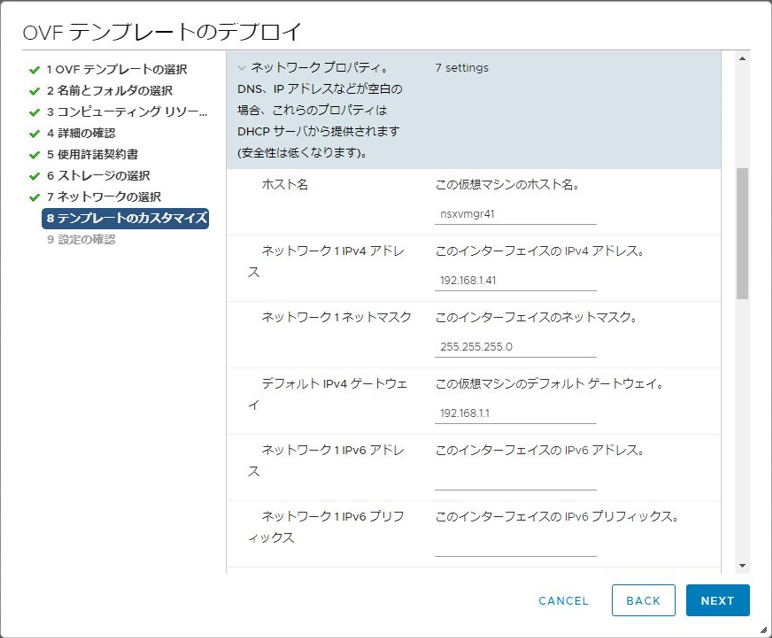Click the OVF テンプレートのデプロイ title
The width and height of the screenshot is (772, 638).
click(x=162, y=32)
